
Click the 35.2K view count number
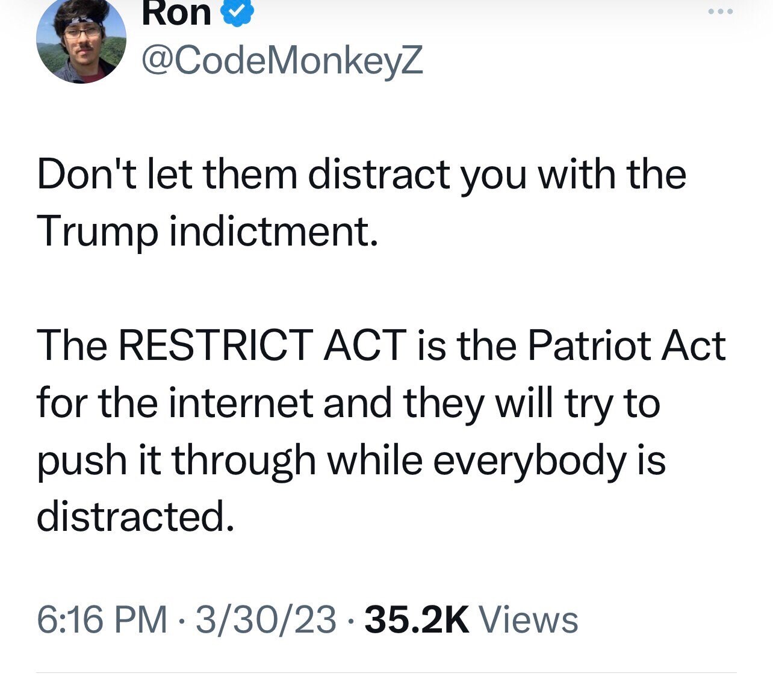click(x=417, y=619)
